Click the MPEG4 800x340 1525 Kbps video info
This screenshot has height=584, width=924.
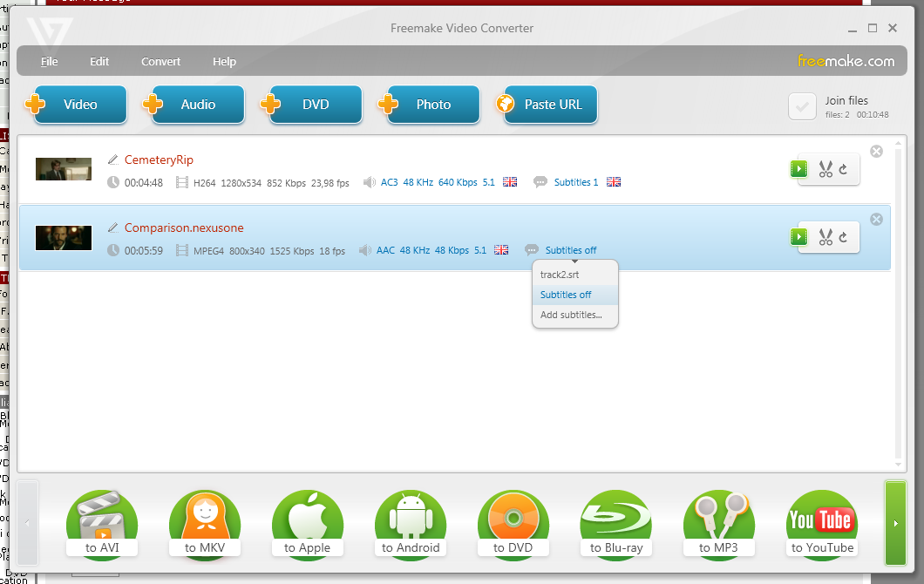coord(269,250)
